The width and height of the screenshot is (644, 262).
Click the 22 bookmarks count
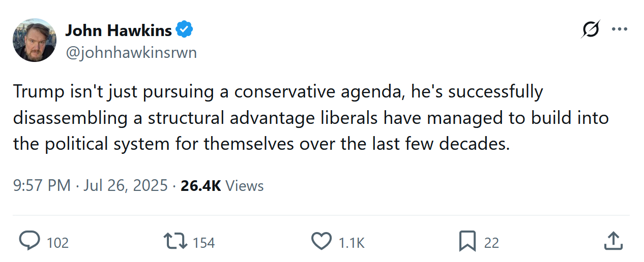pyautogui.click(x=491, y=243)
